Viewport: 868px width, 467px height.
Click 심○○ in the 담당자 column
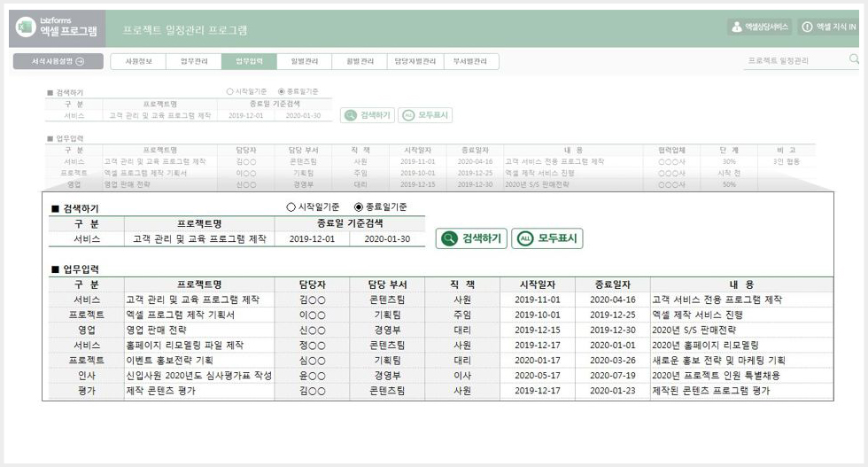312,360
